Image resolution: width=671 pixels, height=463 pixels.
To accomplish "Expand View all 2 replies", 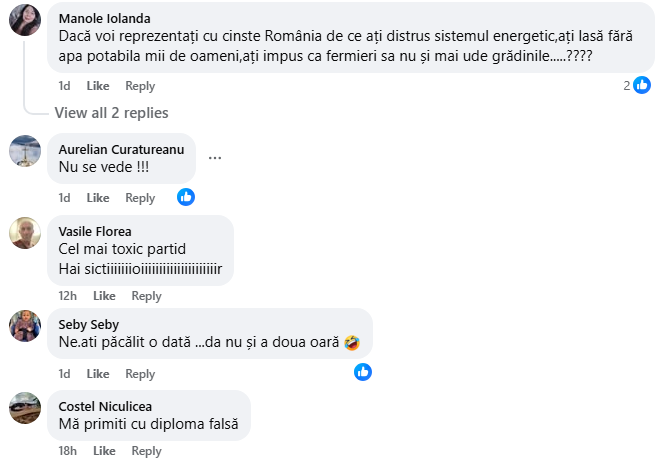I will point(111,113).
